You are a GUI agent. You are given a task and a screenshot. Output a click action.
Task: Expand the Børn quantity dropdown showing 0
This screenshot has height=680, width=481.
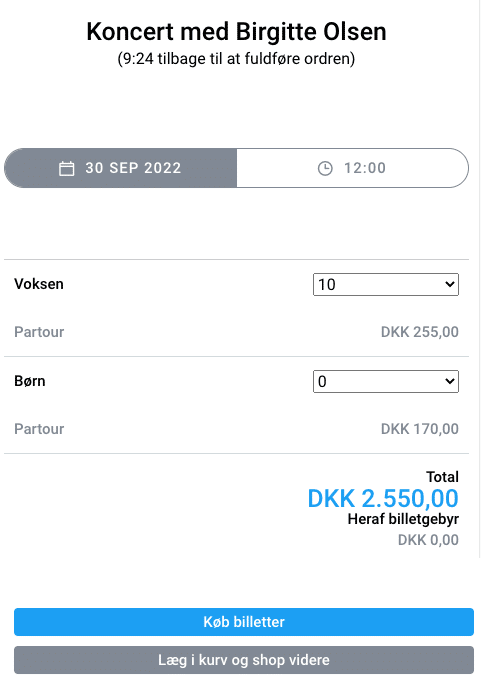pyautogui.click(x=386, y=382)
